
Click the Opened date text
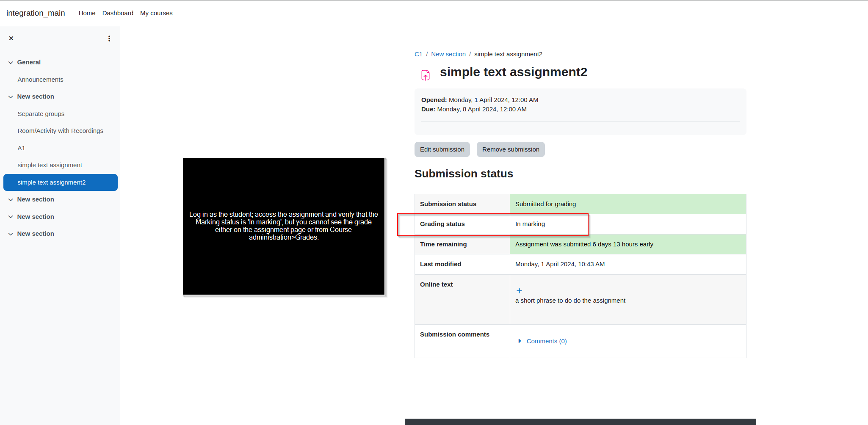[x=480, y=100]
